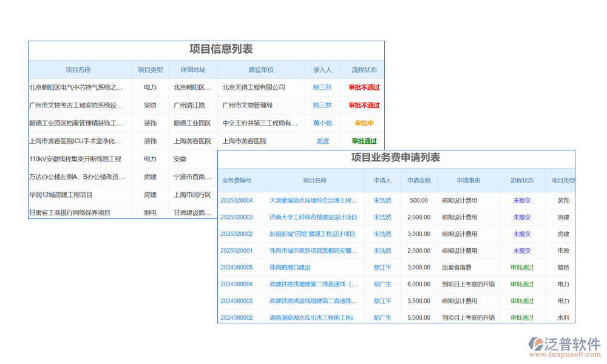Screen dimensions: 607x364
Task: Click the 录入人 column header
Action: click(x=322, y=70)
